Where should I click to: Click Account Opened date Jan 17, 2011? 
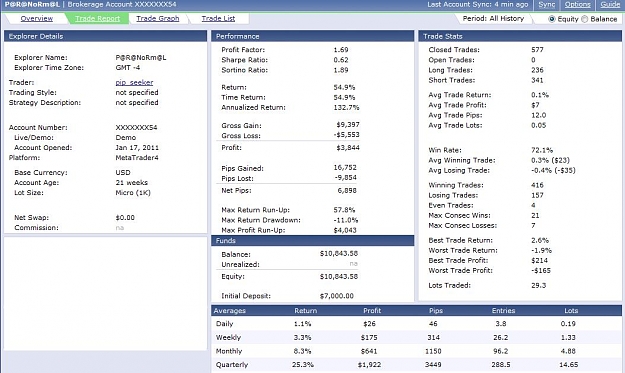tap(137, 147)
